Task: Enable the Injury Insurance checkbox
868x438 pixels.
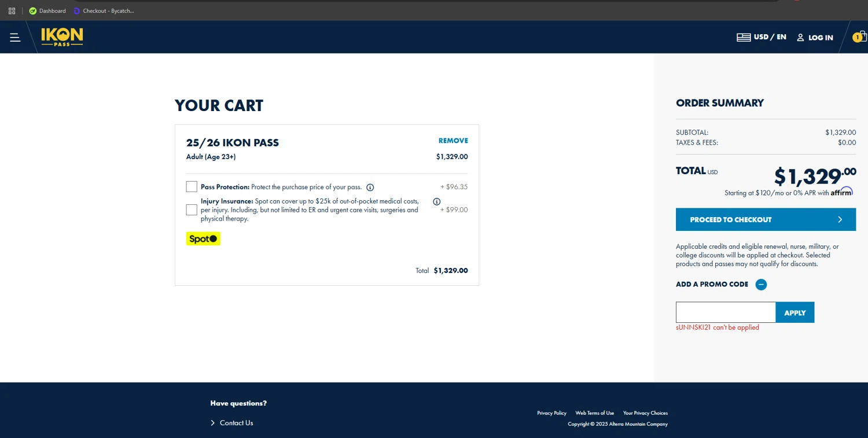Action: tap(192, 209)
